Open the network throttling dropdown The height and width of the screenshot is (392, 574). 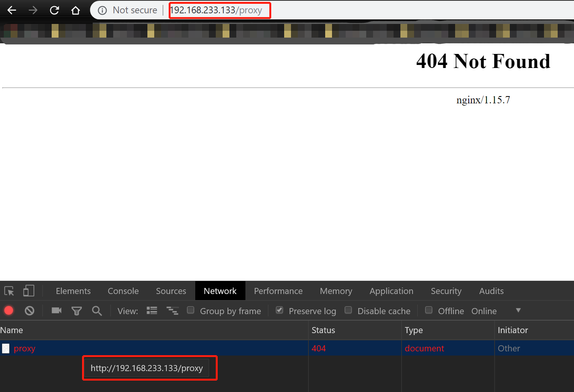click(518, 310)
